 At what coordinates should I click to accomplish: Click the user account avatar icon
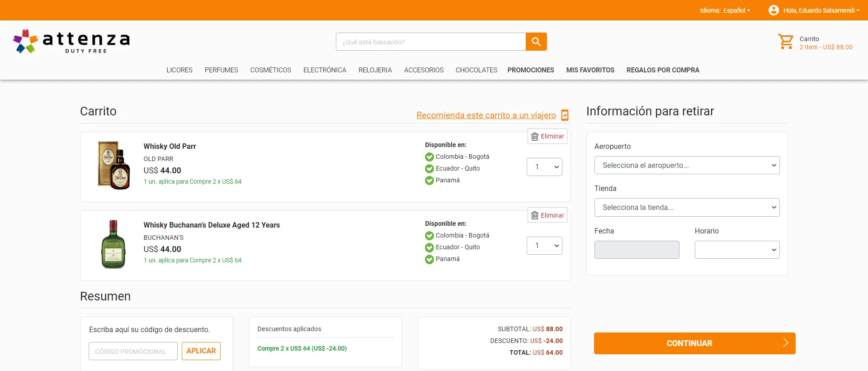(x=774, y=10)
